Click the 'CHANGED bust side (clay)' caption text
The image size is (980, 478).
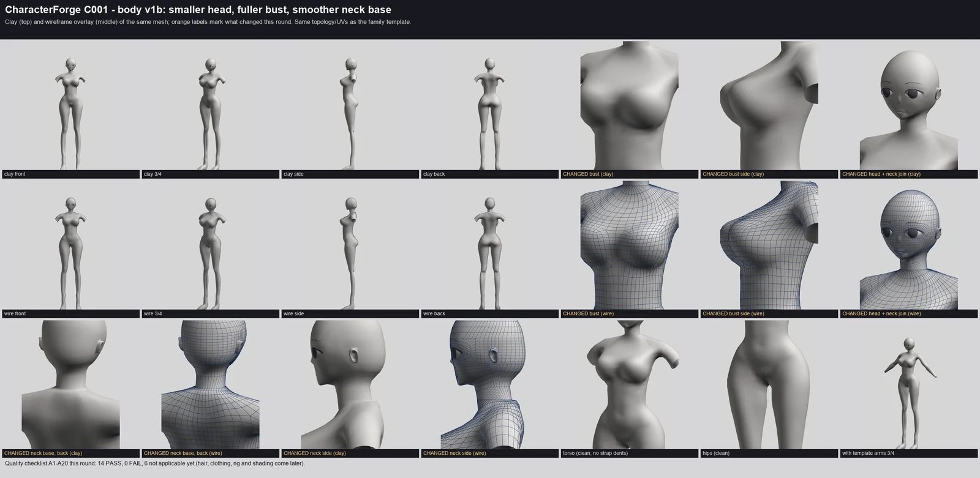pyautogui.click(x=733, y=174)
